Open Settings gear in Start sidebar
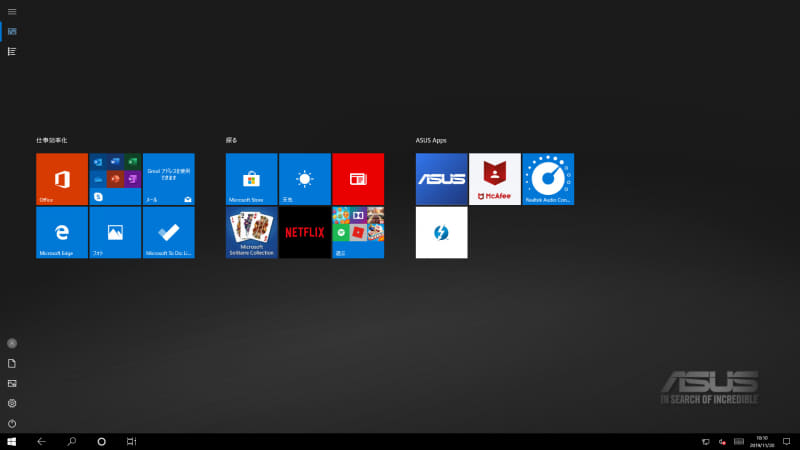800x450 pixels. click(12, 403)
